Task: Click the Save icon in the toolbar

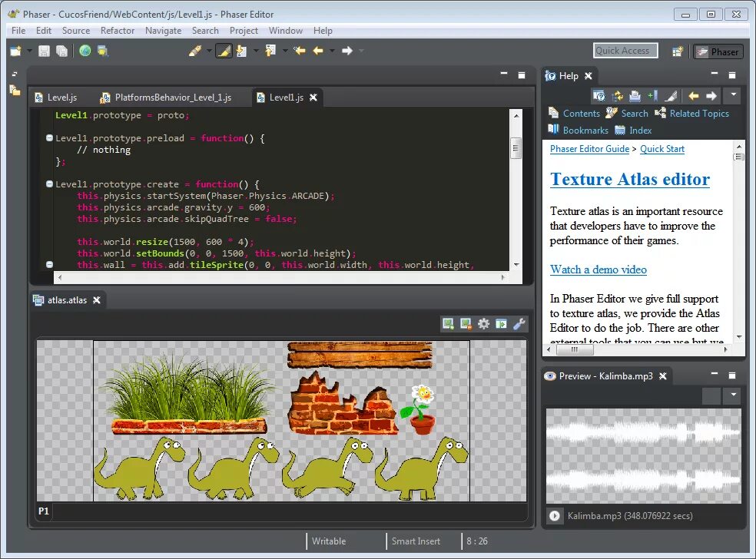Action: [x=44, y=51]
